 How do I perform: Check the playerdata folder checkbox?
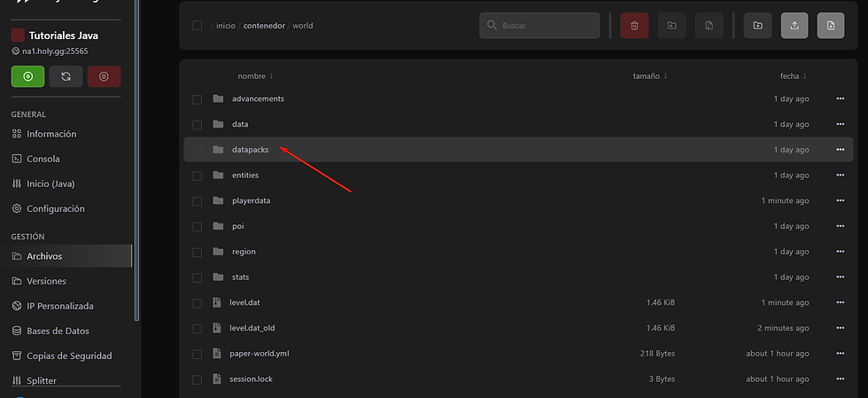pos(197,201)
